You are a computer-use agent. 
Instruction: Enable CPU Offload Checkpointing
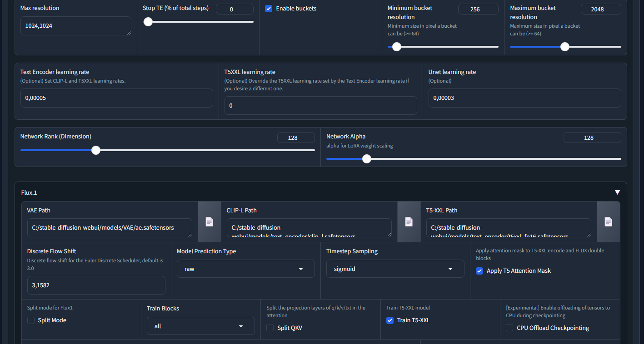click(509, 328)
